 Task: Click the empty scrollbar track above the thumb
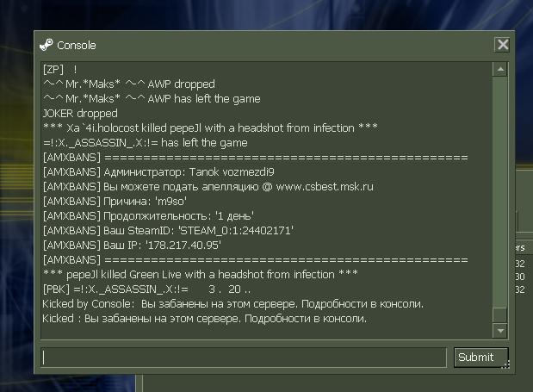(500, 191)
